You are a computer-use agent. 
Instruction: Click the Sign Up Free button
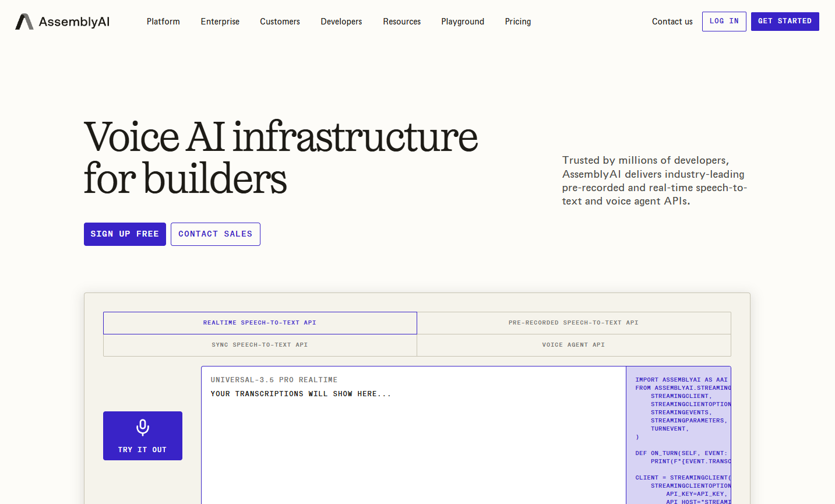pos(125,234)
